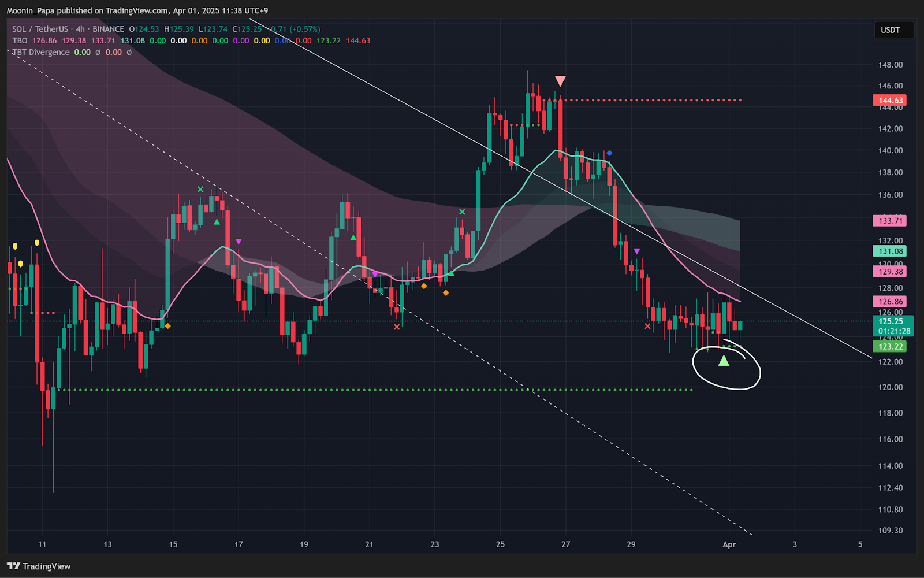The width and height of the screenshot is (924, 578).
Task: Click the large pink down-triangle marker at the peak
Action: point(560,81)
